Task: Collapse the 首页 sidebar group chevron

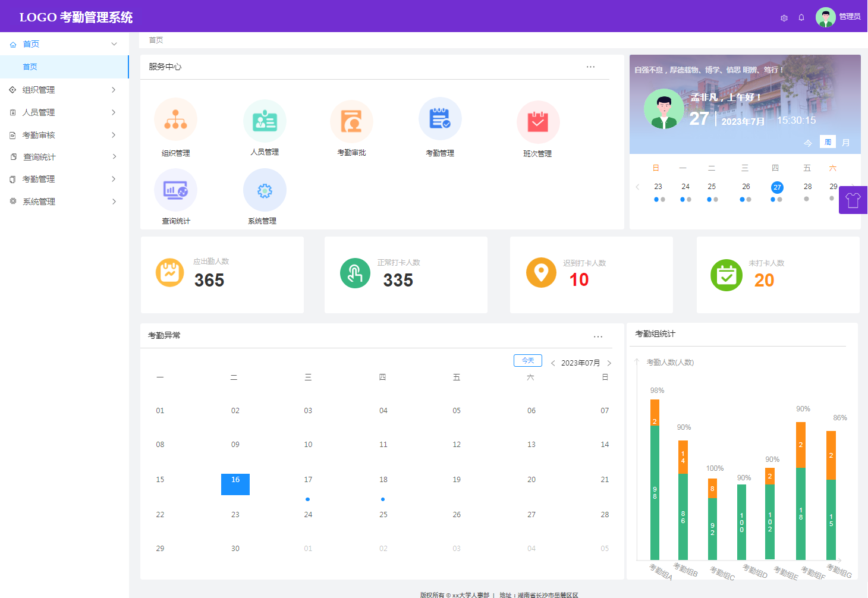Action: (114, 44)
